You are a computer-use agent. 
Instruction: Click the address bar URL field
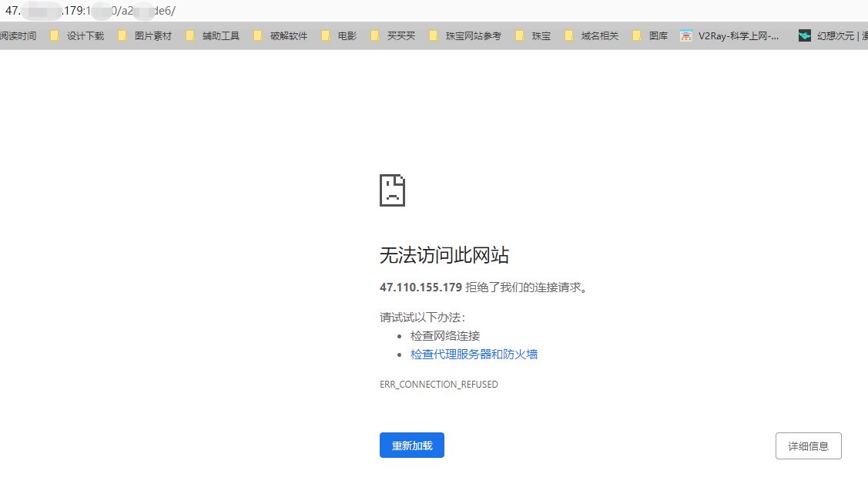pos(434,11)
